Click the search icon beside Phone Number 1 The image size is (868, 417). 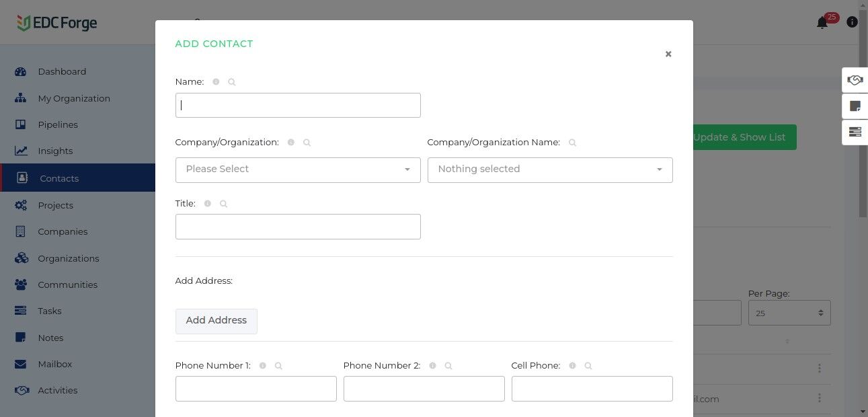click(x=279, y=366)
